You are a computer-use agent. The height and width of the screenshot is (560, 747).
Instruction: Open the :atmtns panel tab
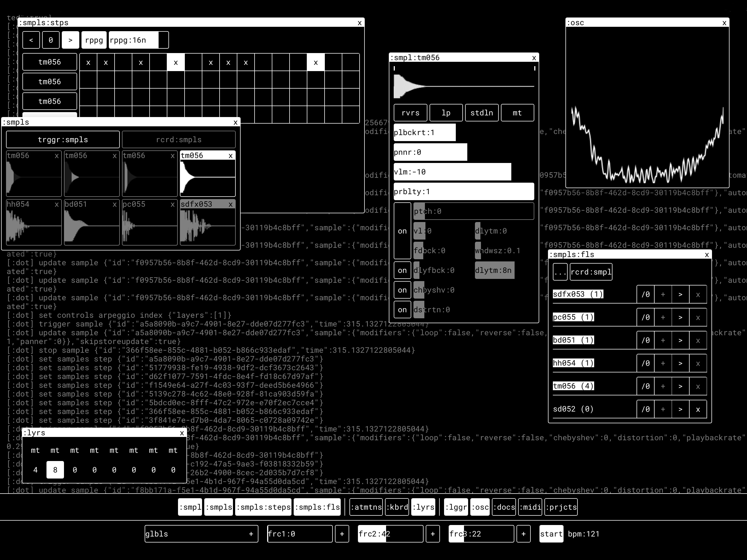pos(366,507)
